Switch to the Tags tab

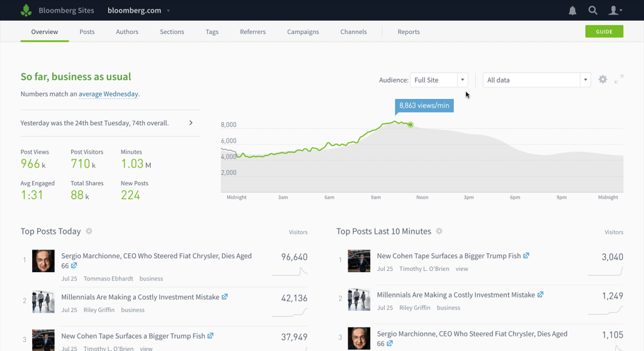pyautogui.click(x=212, y=32)
